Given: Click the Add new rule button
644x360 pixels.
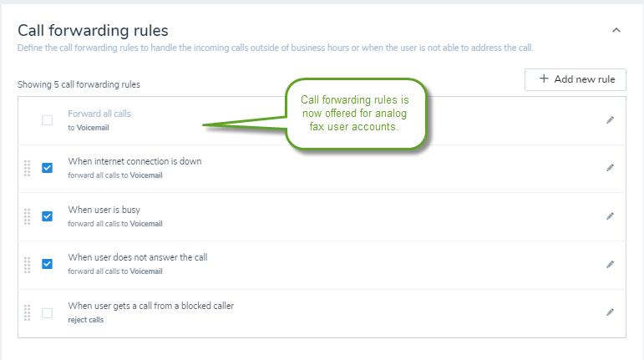Looking at the screenshot, I should pyautogui.click(x=575, y=79).
